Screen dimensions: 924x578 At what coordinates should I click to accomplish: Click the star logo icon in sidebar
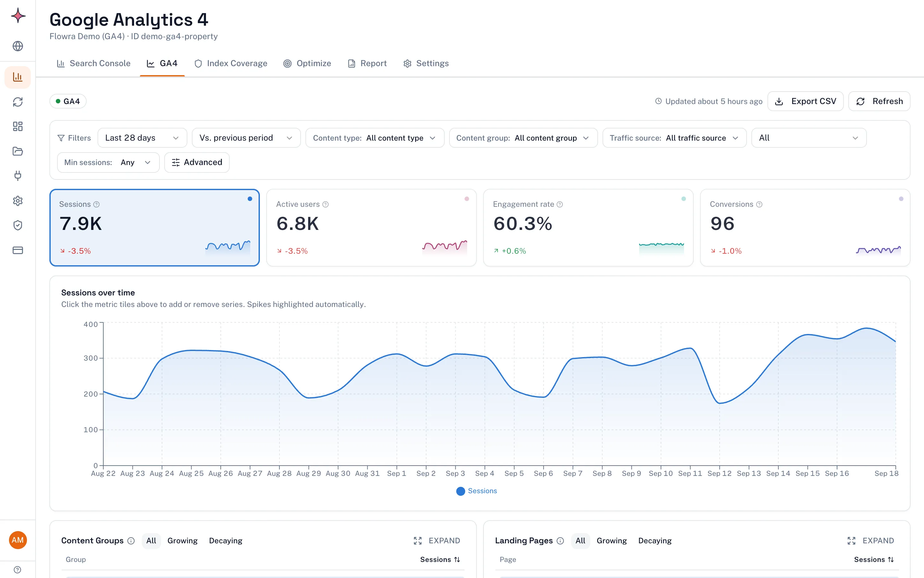pyautogui.click(x=18, y=16)
